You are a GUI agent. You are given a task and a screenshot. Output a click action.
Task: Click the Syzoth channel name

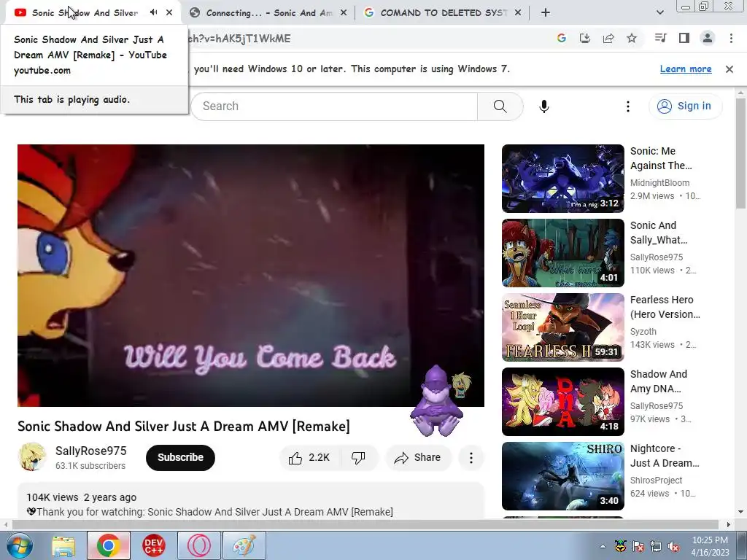tap(643, 332)
